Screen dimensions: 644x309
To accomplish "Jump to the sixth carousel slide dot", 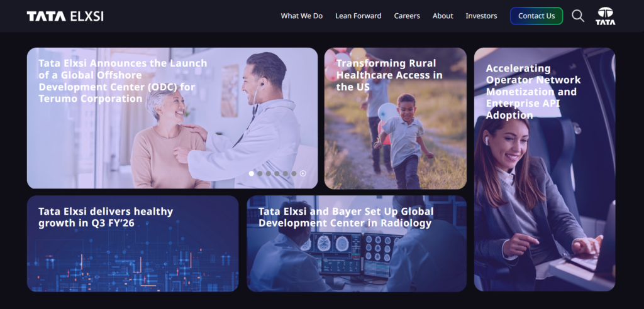I will point(294,173).
